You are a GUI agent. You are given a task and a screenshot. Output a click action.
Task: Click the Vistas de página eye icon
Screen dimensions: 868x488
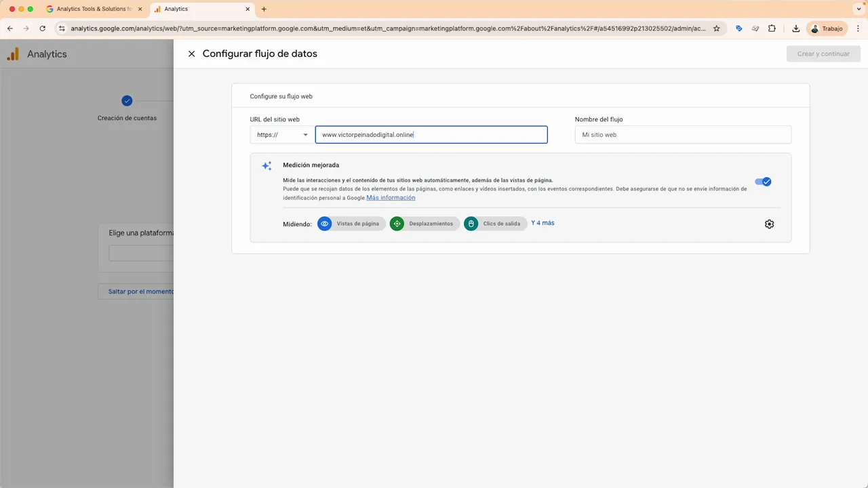coord(324,224)
